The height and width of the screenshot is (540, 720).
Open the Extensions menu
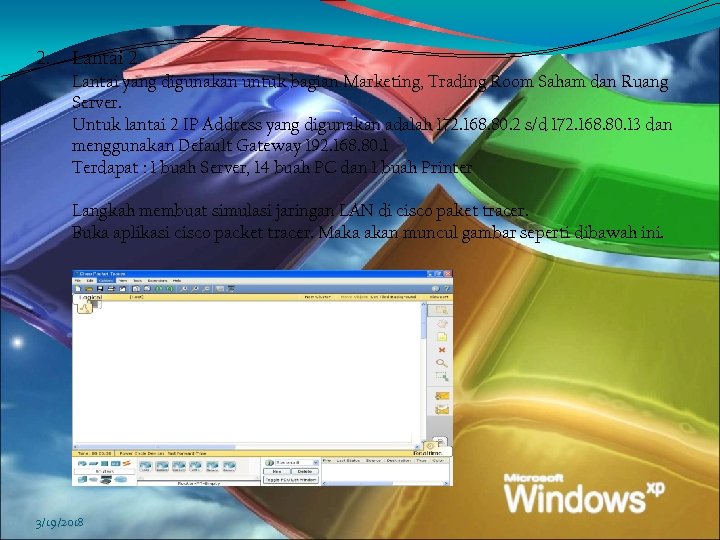158,280
